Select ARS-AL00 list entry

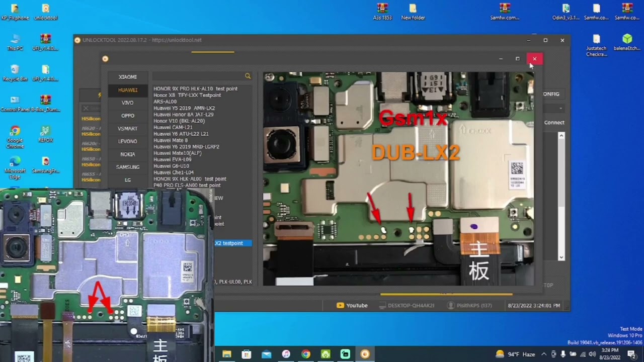[165, 102]
